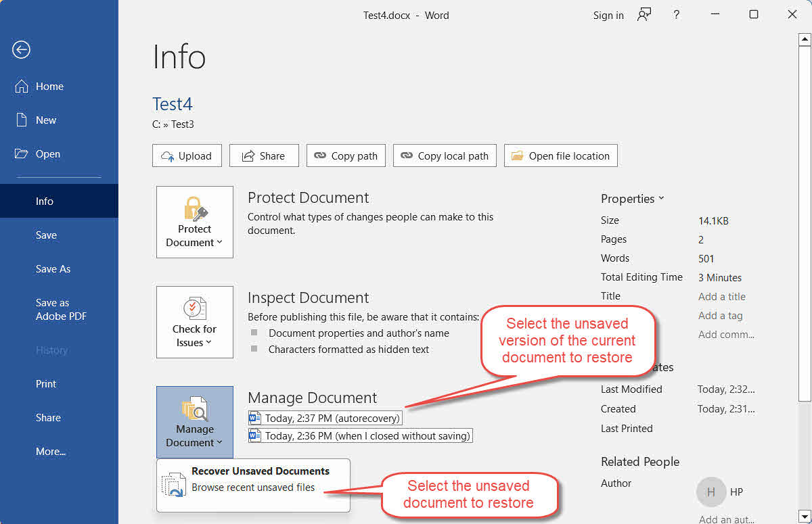The image size is (812, 524).
Task: Click Open file location button
Action: [561, 156]
